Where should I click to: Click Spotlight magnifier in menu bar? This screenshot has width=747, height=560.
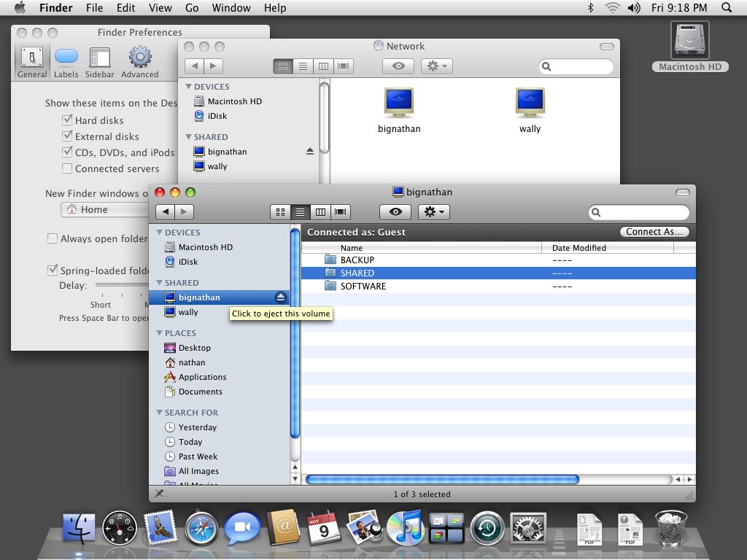pyautogui.click(x=727, y=7)
